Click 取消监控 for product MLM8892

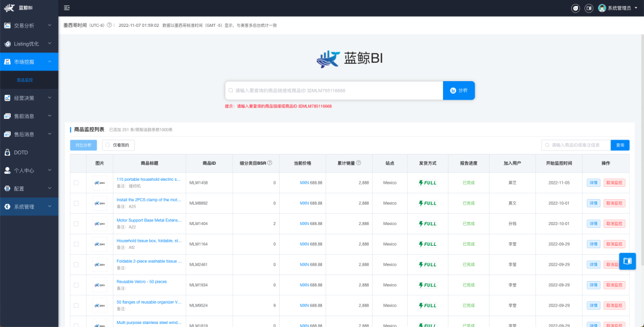[x=614, y=203]
